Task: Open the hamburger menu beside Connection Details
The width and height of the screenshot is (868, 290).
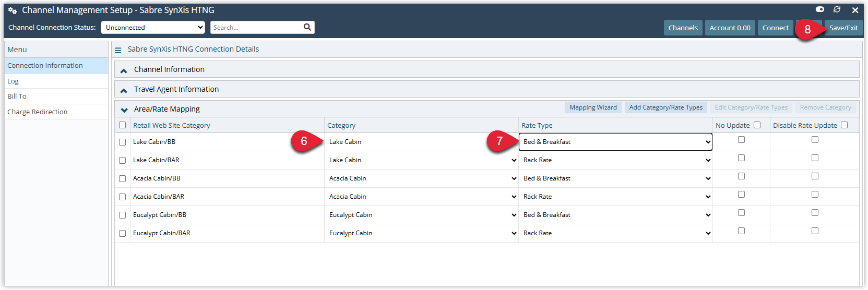Action: pos(118,50)
